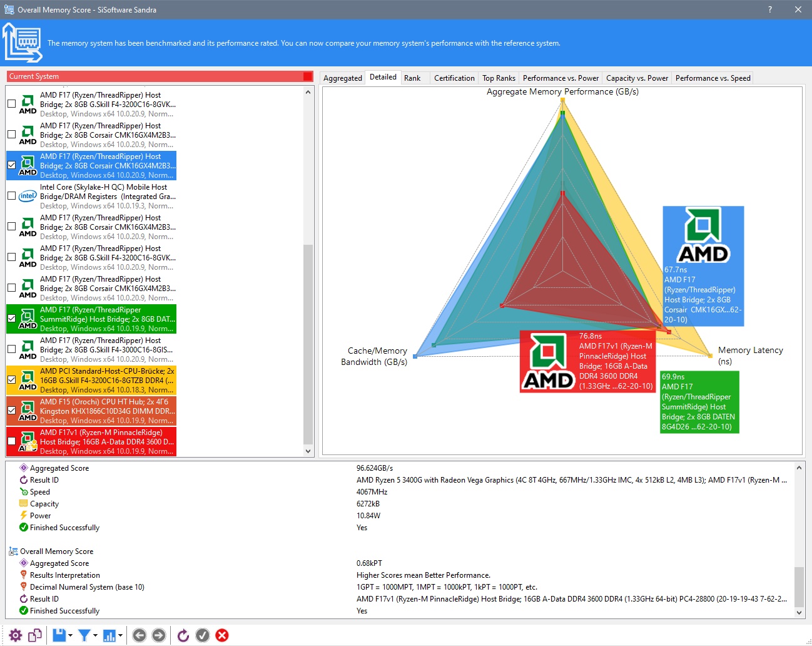Click AMD logo of the orange Orochi entry
Screen dimensions: 812x646
coord(28,411)
